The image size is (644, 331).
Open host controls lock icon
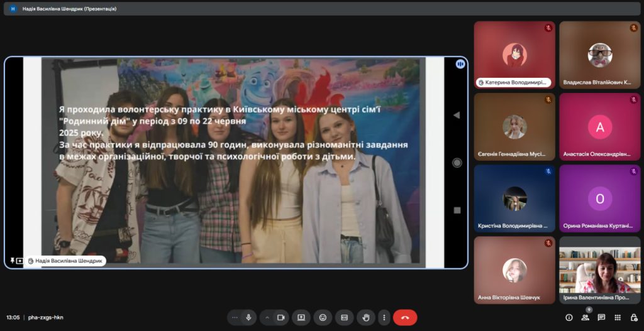click(633, 318)
